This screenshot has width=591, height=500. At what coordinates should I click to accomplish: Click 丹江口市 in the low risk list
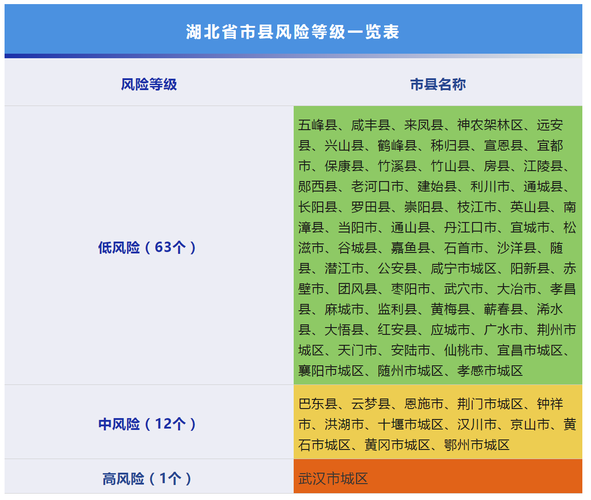point(470,228)
